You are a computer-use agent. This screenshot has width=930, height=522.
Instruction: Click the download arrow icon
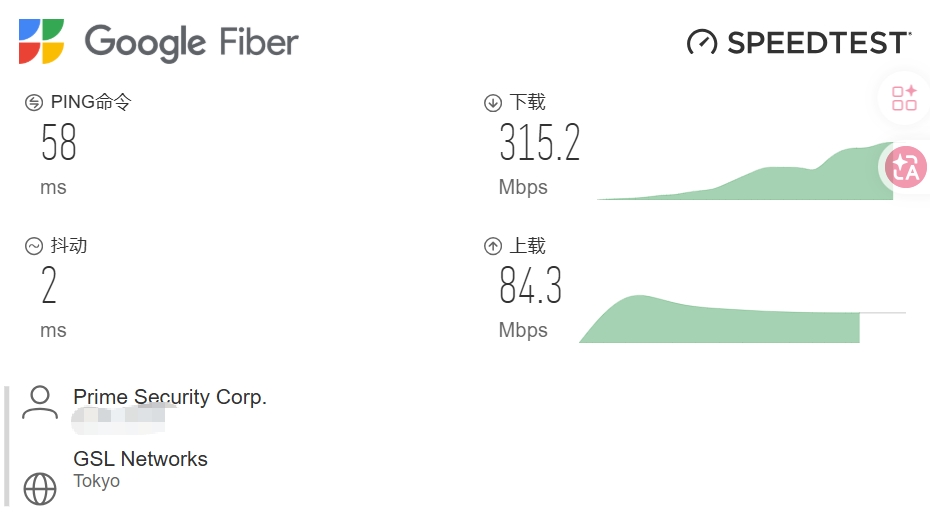[x=492, y=103]
